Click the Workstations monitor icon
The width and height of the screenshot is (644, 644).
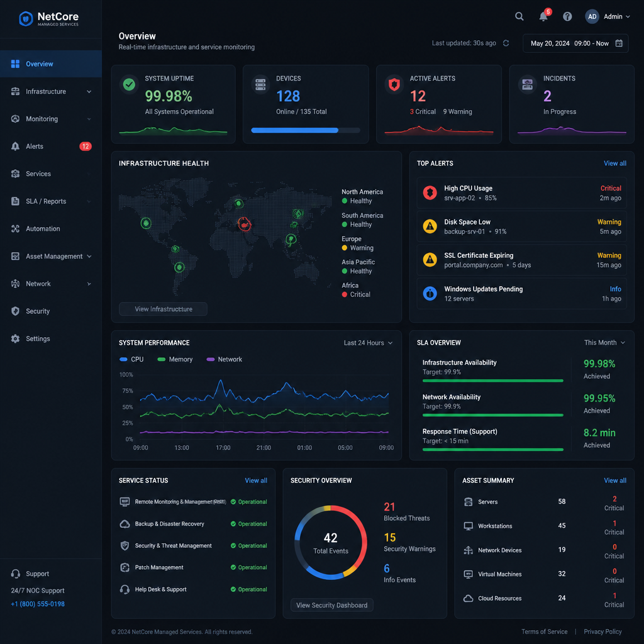coord(468,526)
